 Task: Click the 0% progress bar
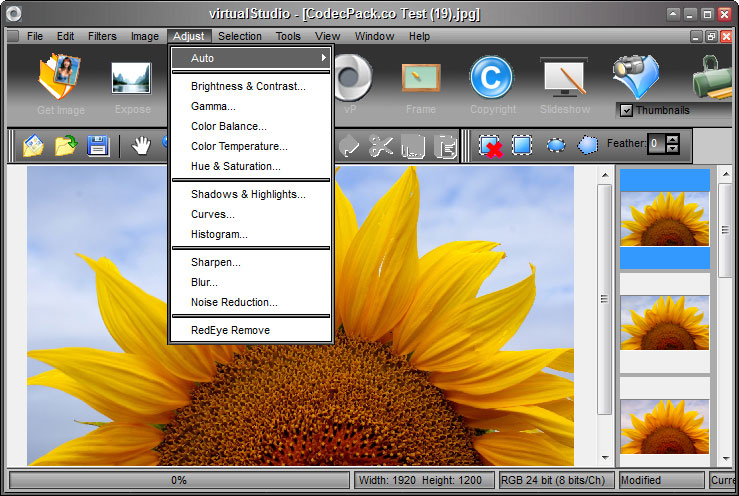tap(179, 480)
